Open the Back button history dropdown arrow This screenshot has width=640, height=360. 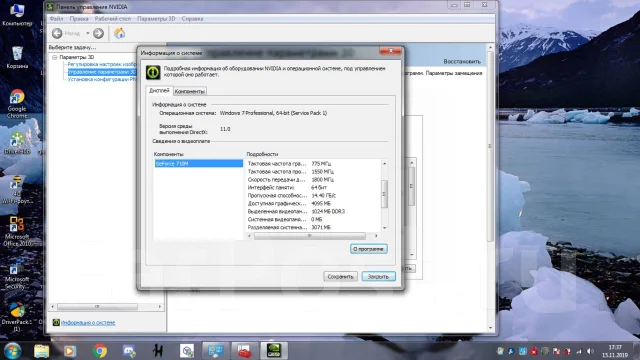(87, 33)
